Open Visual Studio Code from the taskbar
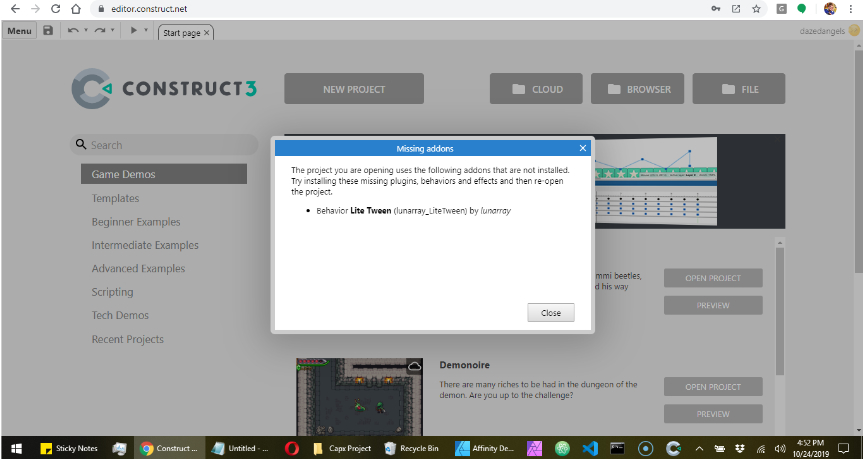This screenshot has width=863, height=459. point(590,448)
